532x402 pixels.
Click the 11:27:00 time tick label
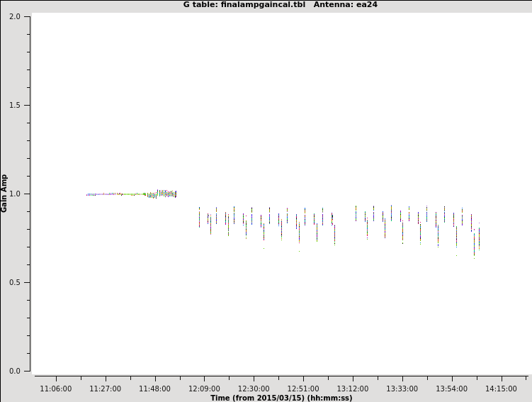(x=106, y=389)
